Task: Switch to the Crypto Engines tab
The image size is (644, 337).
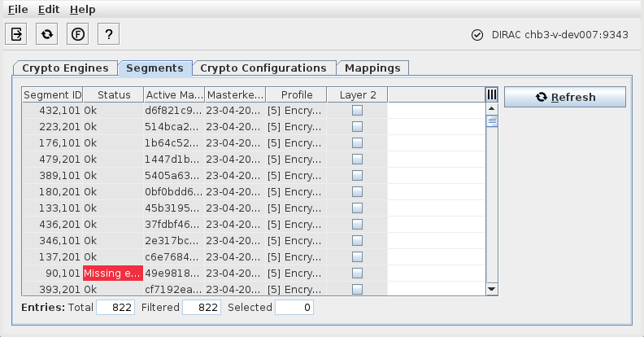Action: point(66,68)
